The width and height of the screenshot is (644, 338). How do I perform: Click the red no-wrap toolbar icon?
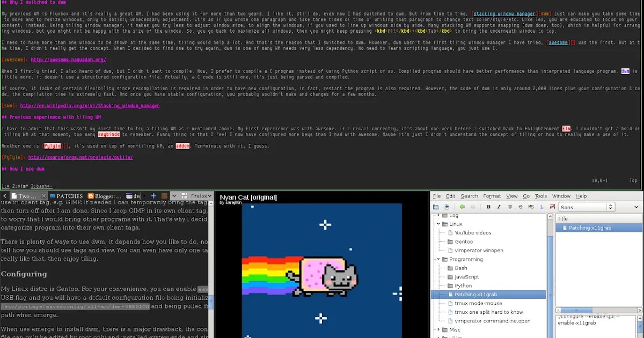point(552,207)
